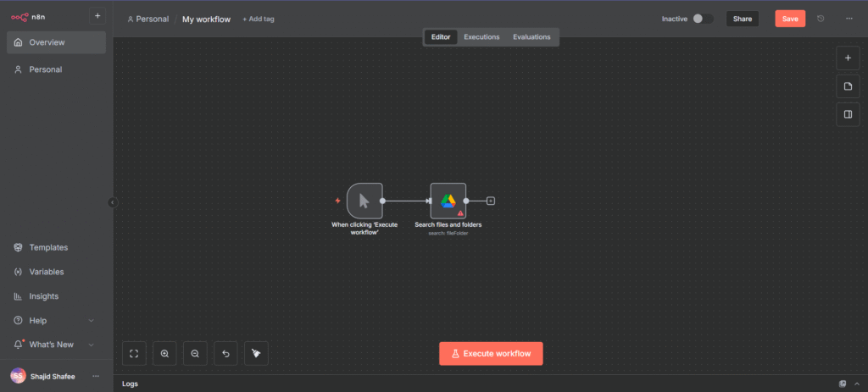Click the tidy up workflow icon
Screen dimensions: 868x392
256,353
